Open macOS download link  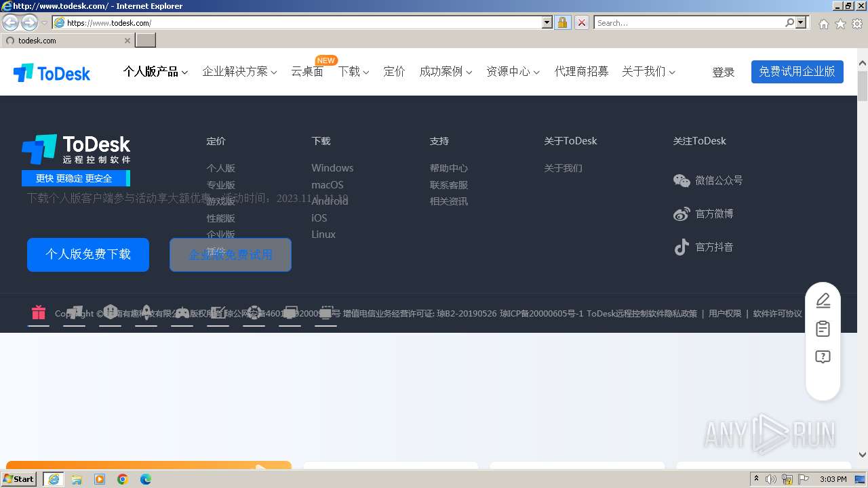coord(328,185)
